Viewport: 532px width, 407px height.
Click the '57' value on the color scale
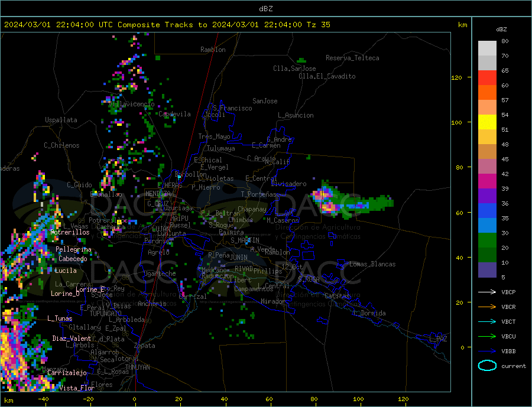(505, 100)
